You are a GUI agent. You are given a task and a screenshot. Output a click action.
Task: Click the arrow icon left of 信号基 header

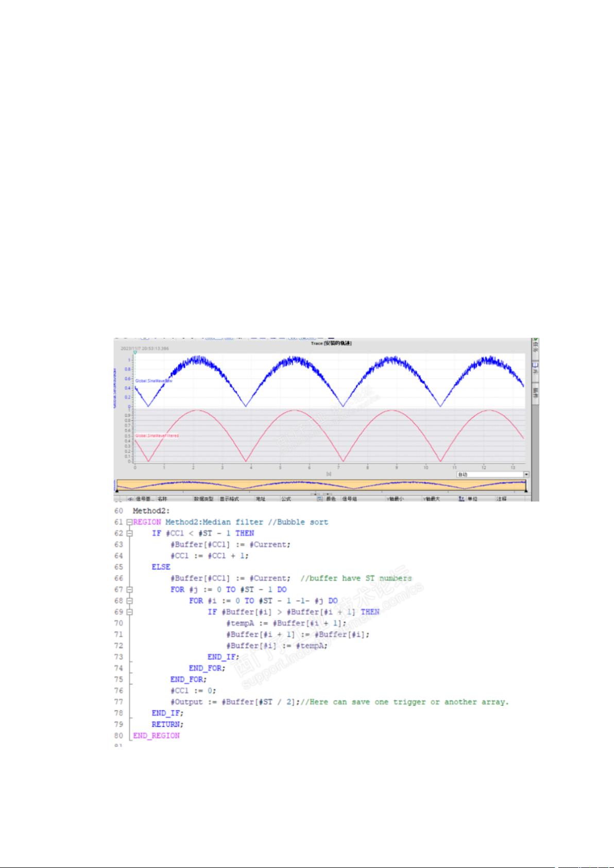pyautogui.click(x=130, y=499)
